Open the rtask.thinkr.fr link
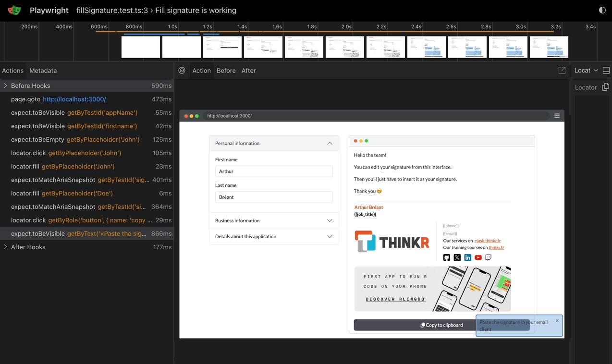Screen dimensions: 612x364 pos(487,241)
